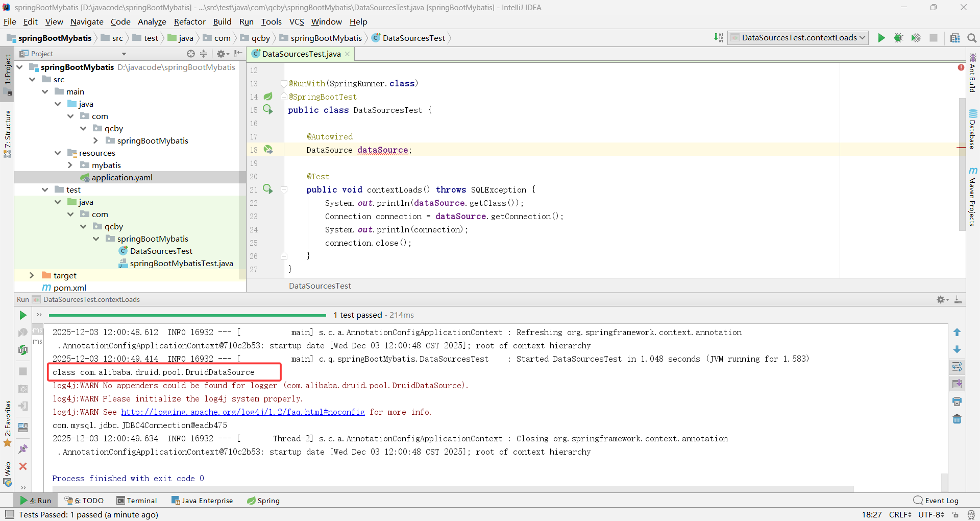Image resolution: width=980 pixels, height=521 pixels.
Task: Run with coverage from the top toolbar
Action: (916, 38)
